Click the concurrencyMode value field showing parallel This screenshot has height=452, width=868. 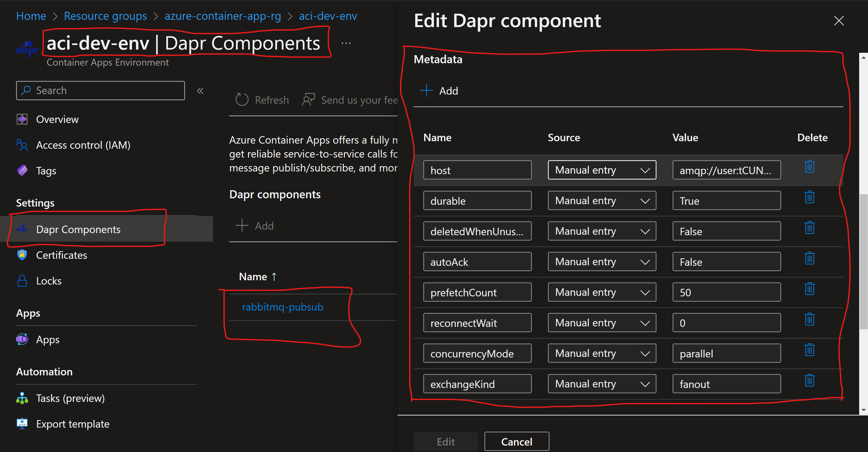coord(726,353)
